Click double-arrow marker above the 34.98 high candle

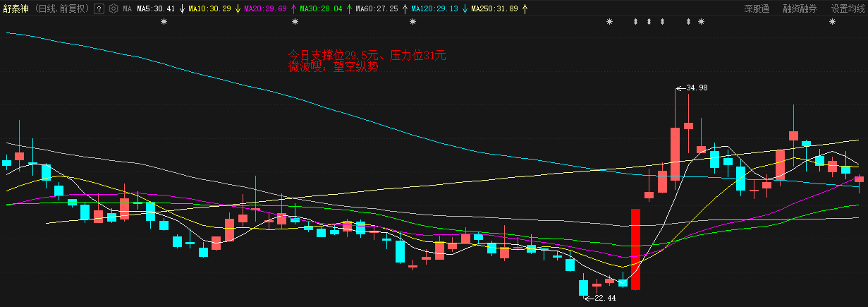point(688,22)
